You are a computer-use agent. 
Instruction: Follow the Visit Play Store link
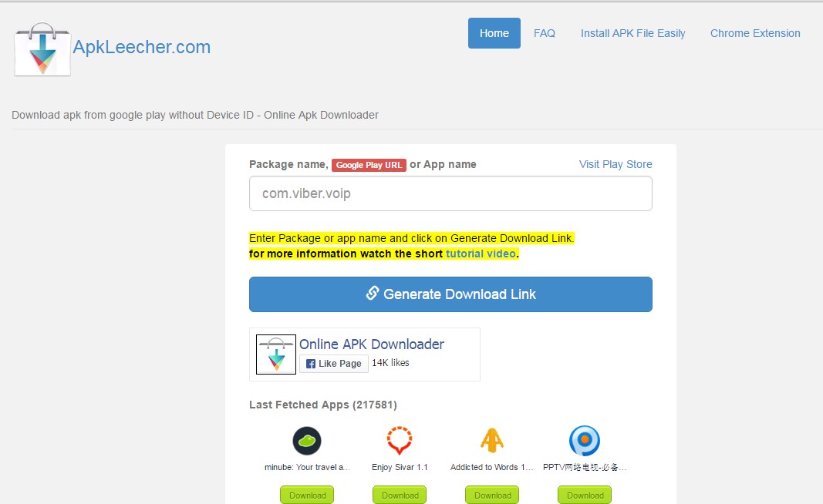pyautogui.click(x=616, y=164)
